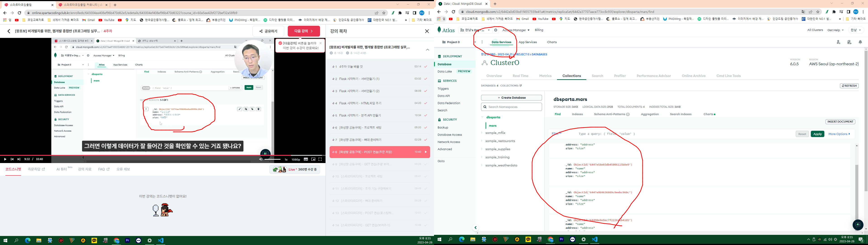
Task: Mute the video volume speaker icon
Action: click(x=260, y=159)
